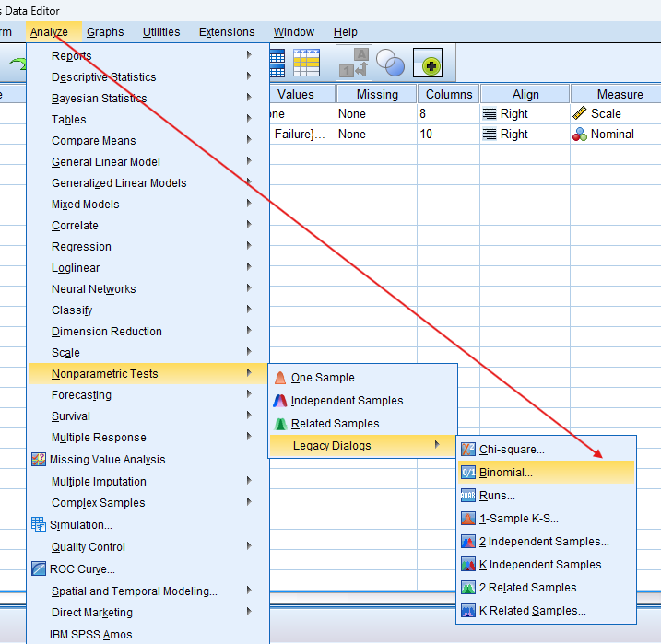Open the Extensions menu
Screen dimensions: 661x644
pyautogui.click(x=227, y=32)
